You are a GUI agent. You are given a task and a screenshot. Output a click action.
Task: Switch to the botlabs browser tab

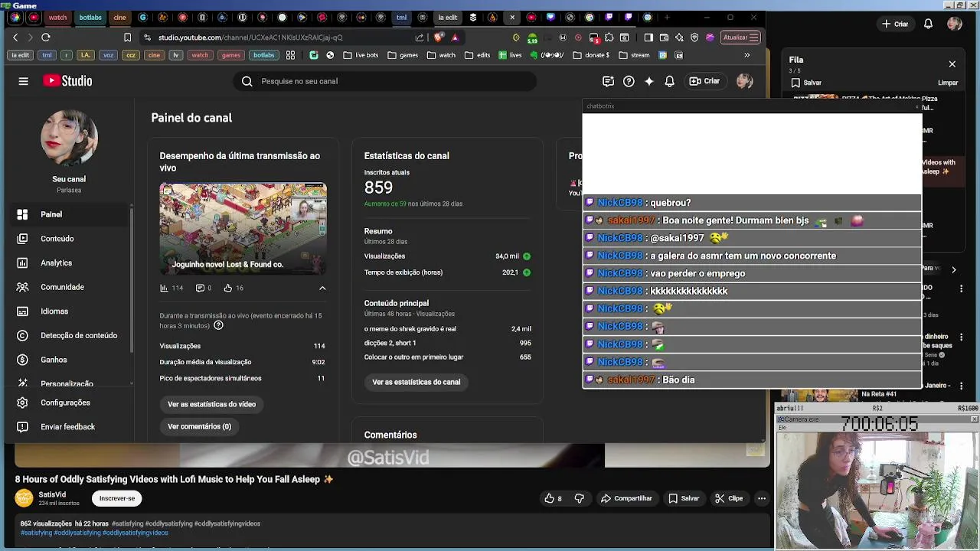90,17
